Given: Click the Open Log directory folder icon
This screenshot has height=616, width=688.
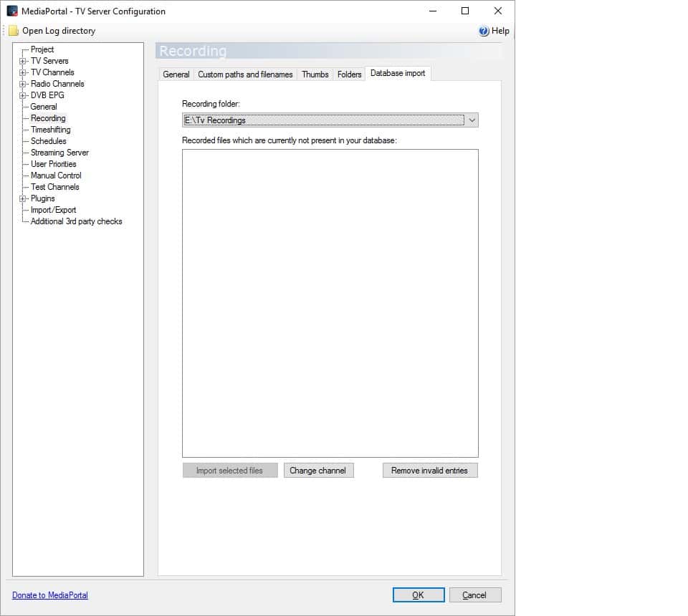Looking at the screenshot, I should pyautogui.click(x=14, y=31).
